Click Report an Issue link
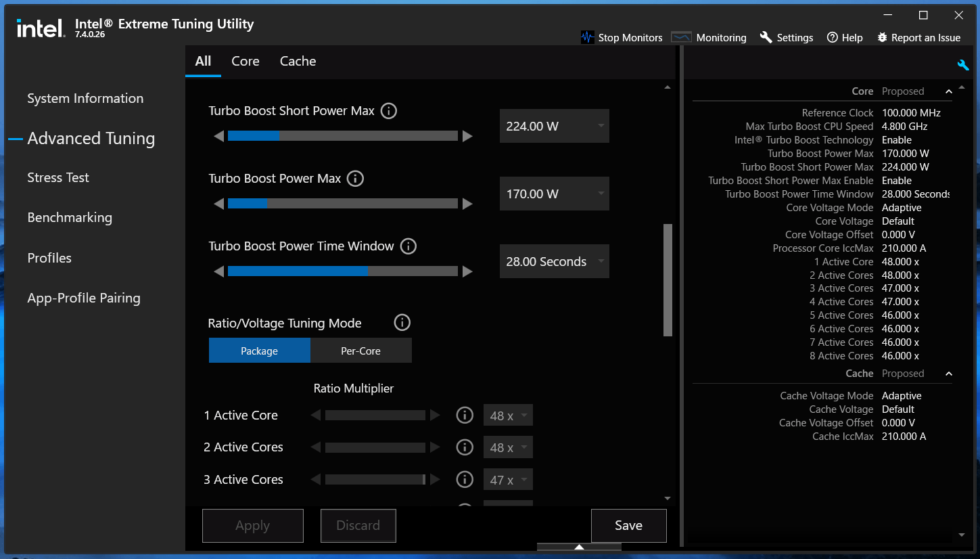This screenshot has width=980, height=559. click(x=926, y=38)
